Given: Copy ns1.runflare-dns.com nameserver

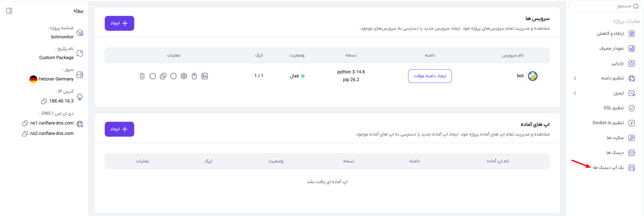Looking at the screenshot, I should (x=25, y=123).
